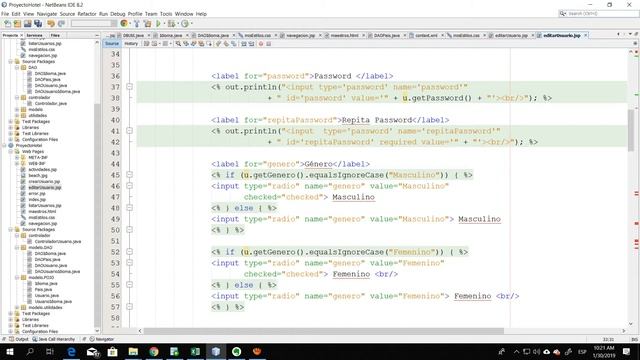Switch to the maestros.html tab
The height and width of the screenshot is (360, 640).
pyautogui.click(x=344, y=36)
